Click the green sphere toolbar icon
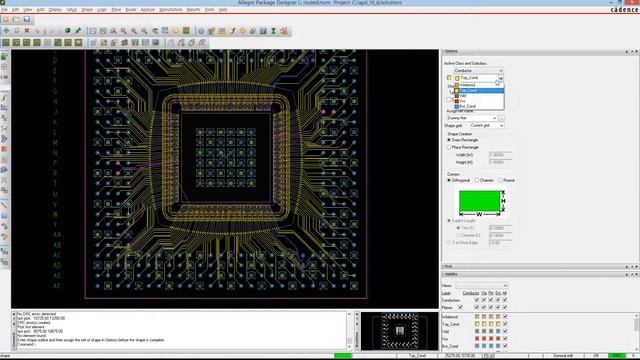This screenshot has width=640, height=360. click(68, 31)
